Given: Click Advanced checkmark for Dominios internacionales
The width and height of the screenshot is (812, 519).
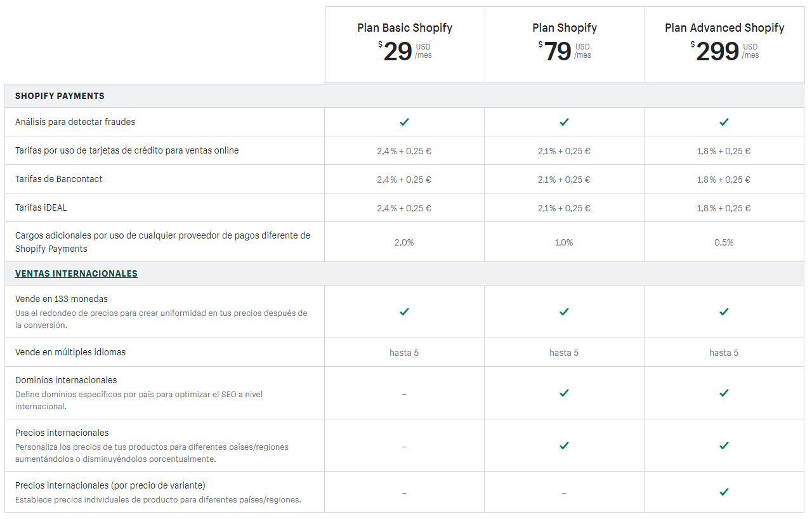Looking at the screenshot, I should pyautogui.click(x=724, y=393).
